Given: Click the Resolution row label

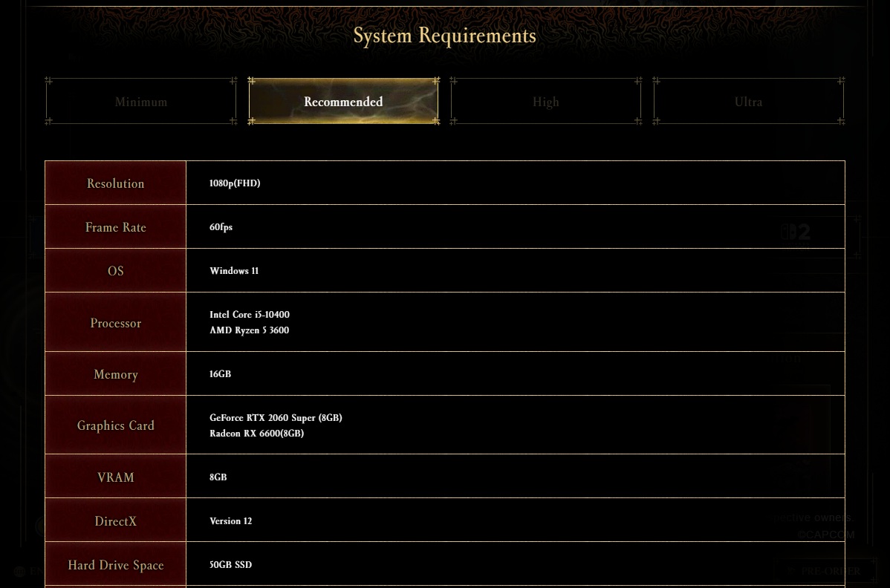Looking at the screenshot, I should pos(116,183).
